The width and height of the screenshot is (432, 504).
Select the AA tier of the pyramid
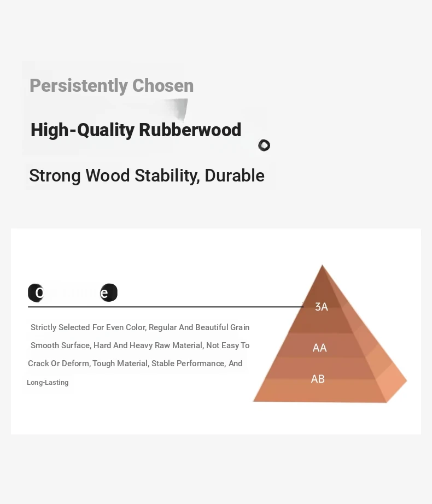pos(319,348)
